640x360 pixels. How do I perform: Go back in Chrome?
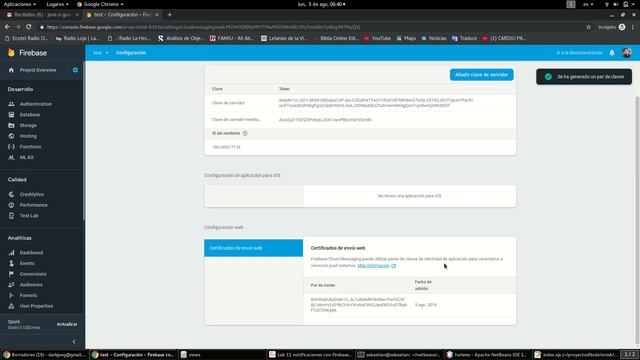coord(7,27)
